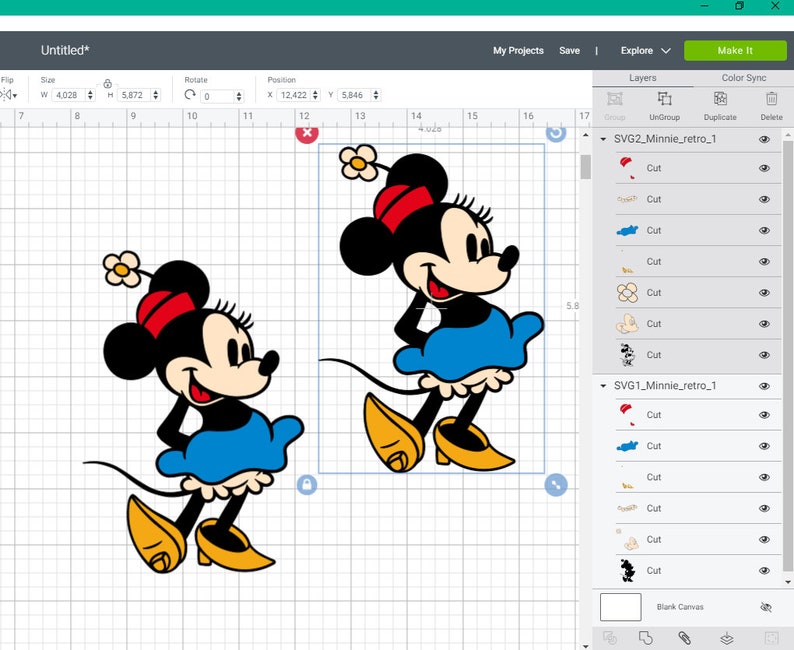Screen dimensions: 794x650
Task: Hide the entire SVG2_Minnie_retro_1 group
Action: (x=764, y=139)
